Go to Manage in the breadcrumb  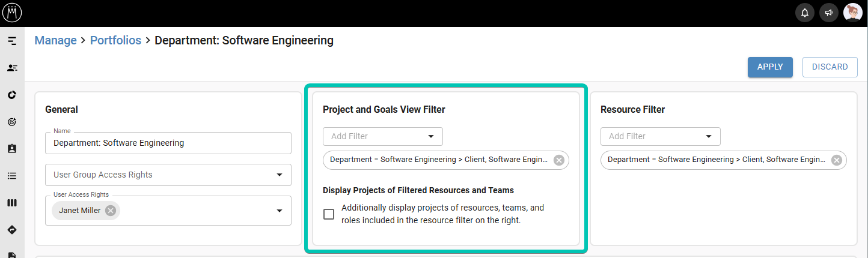(55, 40)
